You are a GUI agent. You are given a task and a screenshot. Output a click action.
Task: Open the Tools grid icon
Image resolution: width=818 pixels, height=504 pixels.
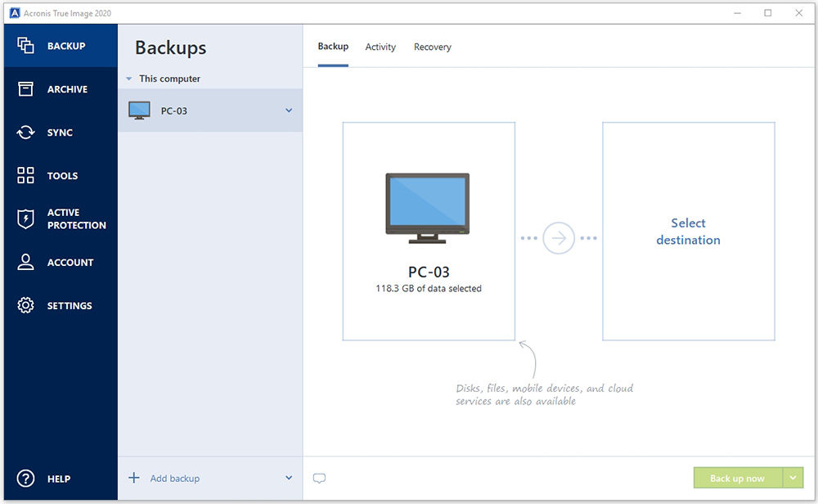coord(25,175)
